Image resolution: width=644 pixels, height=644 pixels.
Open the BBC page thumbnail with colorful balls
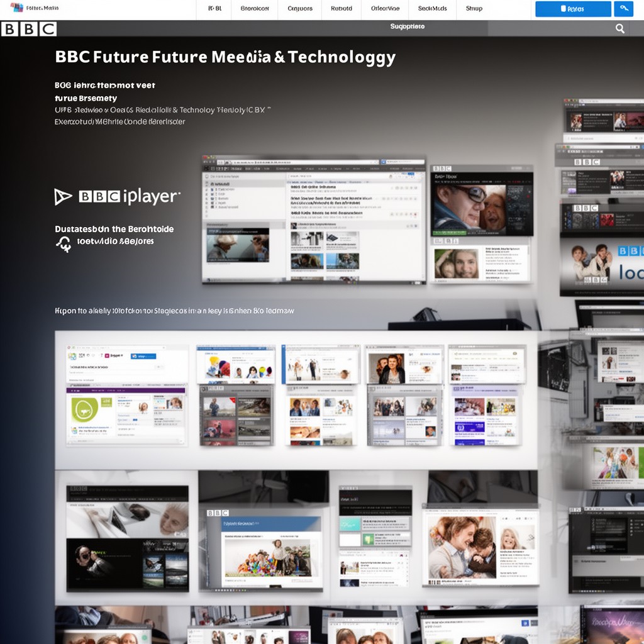[x=260, y=550]
